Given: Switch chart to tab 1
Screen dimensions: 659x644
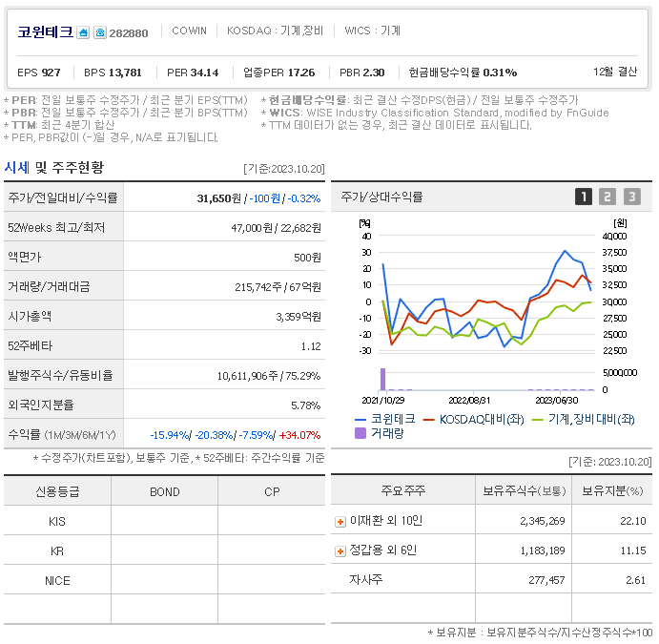Looking at the screenshot, I should click(x=584, y=197).
